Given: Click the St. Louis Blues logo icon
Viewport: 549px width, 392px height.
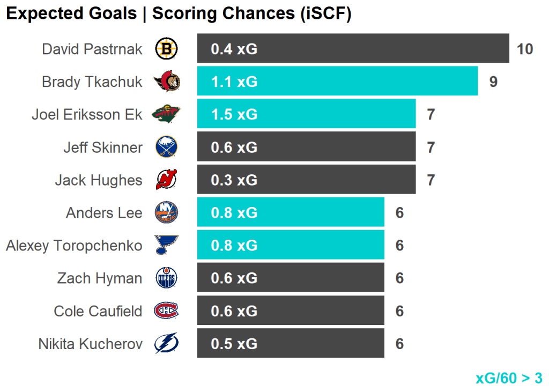Looking at the screenshot, I should (166, 245).
